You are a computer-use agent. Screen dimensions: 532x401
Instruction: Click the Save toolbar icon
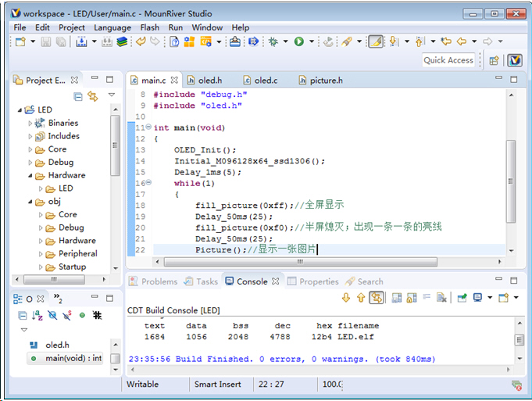coord(46,41)
